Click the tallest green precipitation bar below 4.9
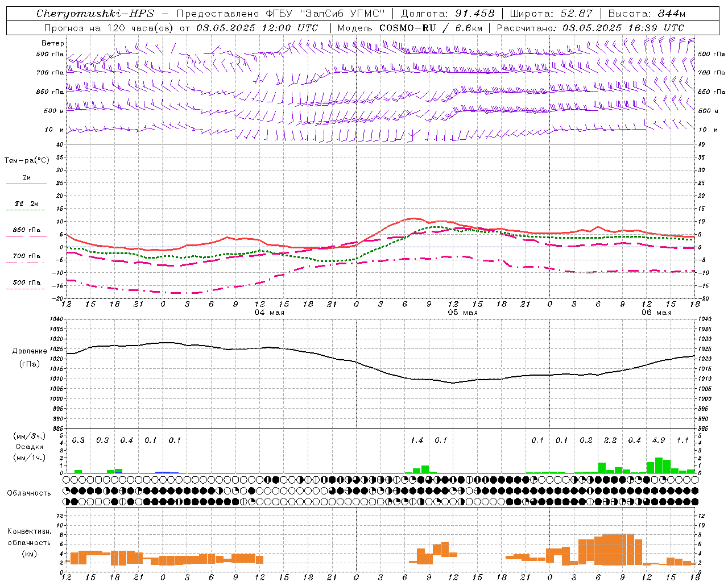Viewport: 728px width, 582px height. pyautogui.click(x=659, y=465)
